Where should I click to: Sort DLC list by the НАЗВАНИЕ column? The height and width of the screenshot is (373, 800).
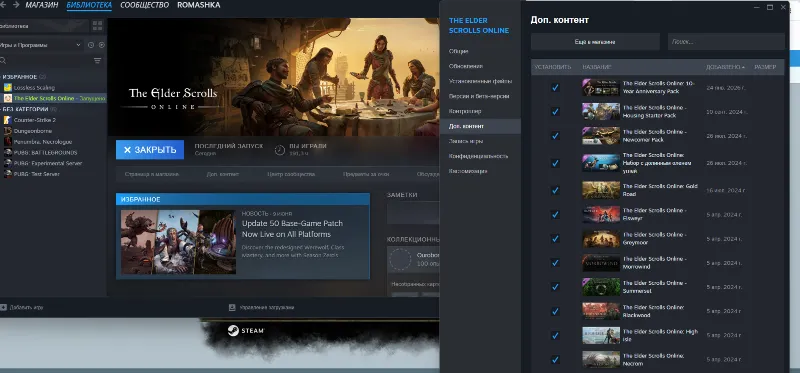tap(596, 67)
